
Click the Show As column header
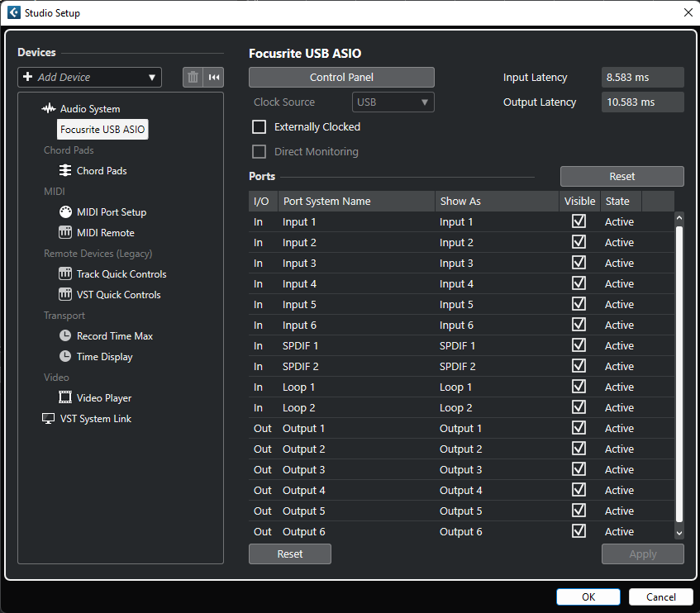click(497, 202)
